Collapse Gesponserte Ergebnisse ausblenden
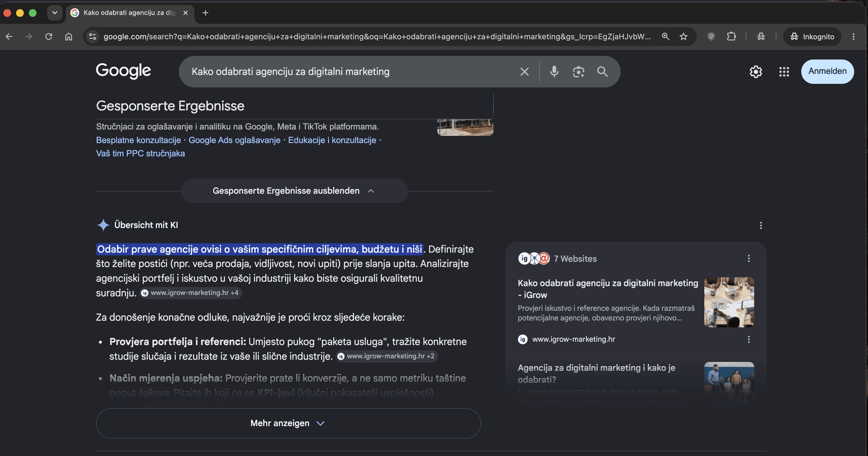Screen dimensions: 868x456 (294, 191)
